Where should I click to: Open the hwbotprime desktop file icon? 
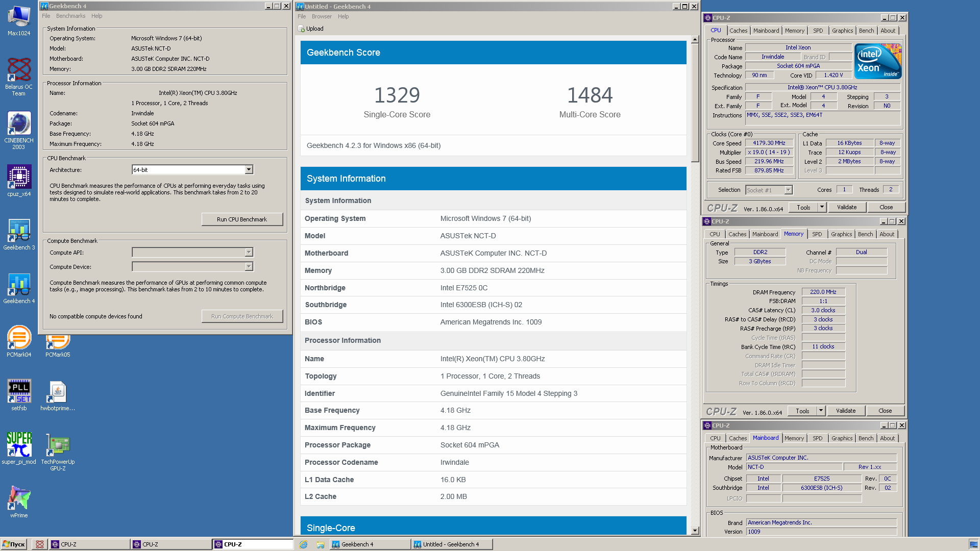[58, 395]
